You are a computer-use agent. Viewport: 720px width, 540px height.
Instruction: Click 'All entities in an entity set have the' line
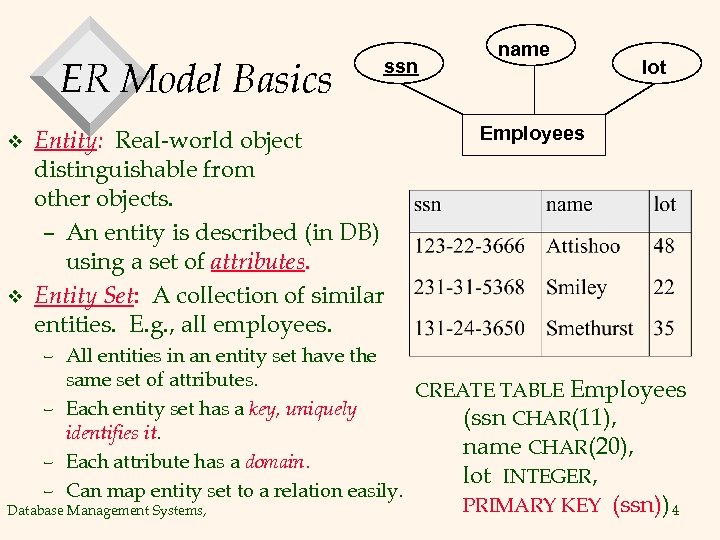221,356
